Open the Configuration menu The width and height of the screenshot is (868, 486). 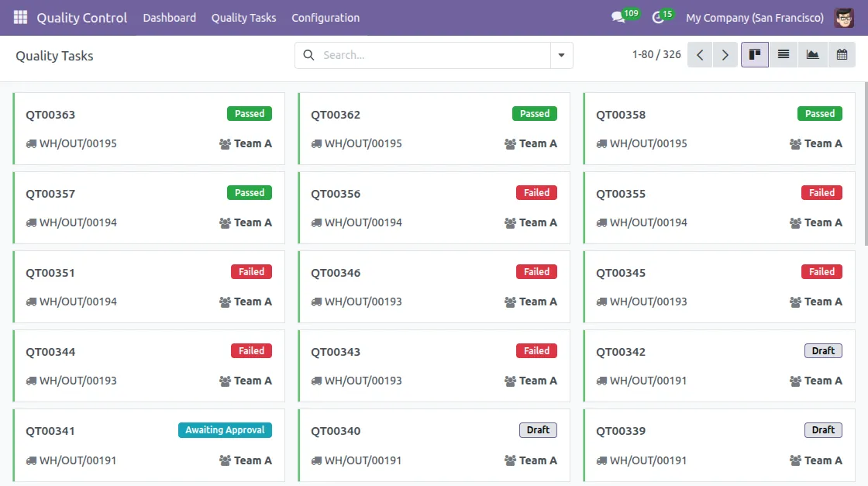325,17
